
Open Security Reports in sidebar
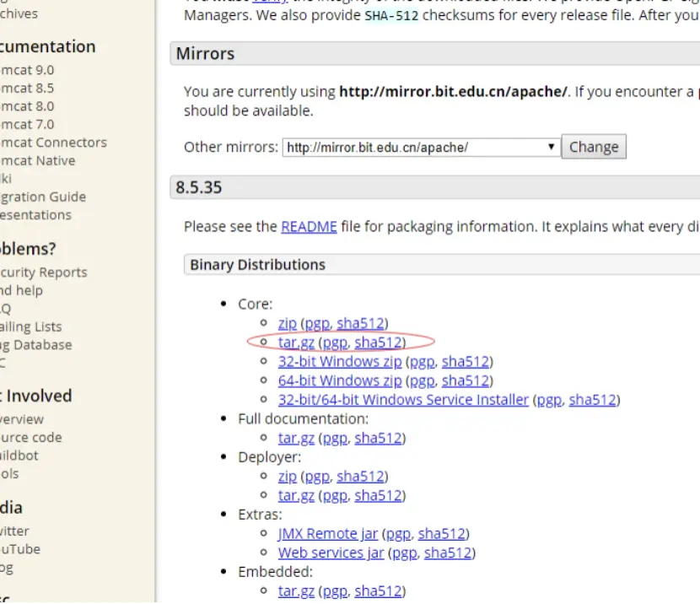coord(44,272)
